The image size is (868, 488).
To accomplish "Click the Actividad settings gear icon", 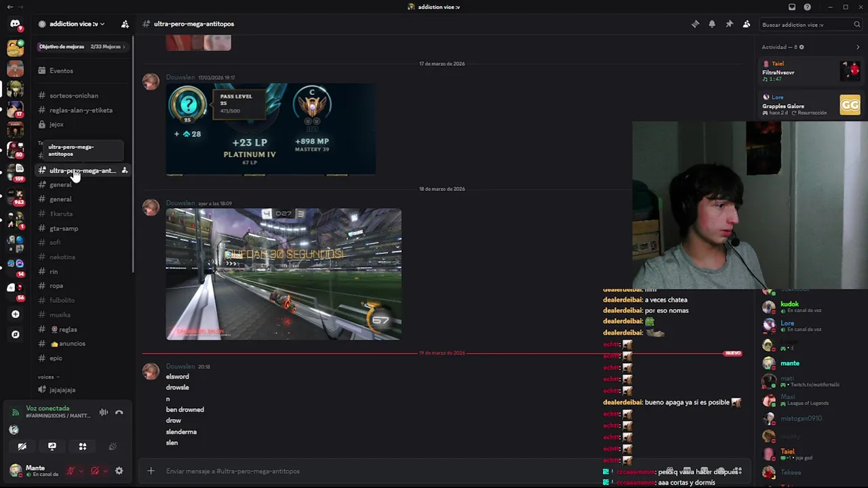I will coord(802,47).
